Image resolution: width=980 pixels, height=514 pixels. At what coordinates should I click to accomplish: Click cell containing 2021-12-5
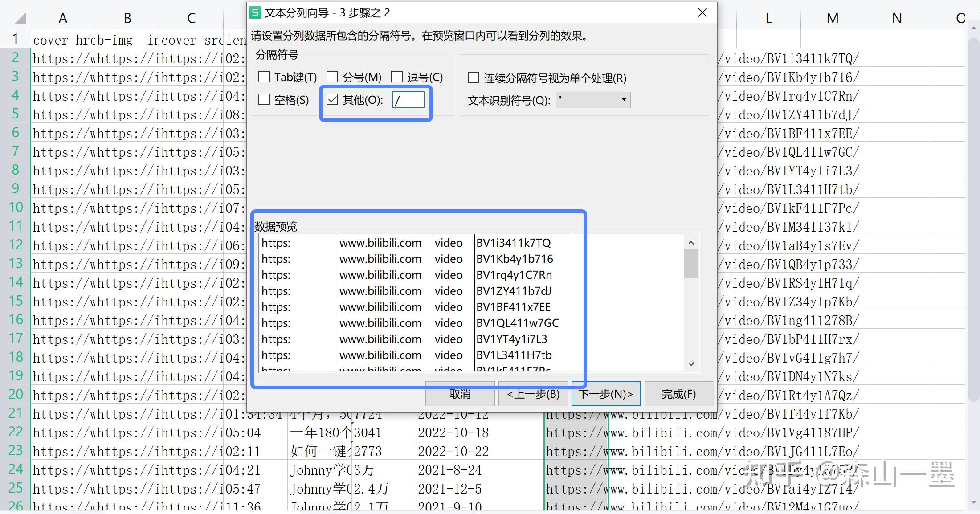[479, 489]
